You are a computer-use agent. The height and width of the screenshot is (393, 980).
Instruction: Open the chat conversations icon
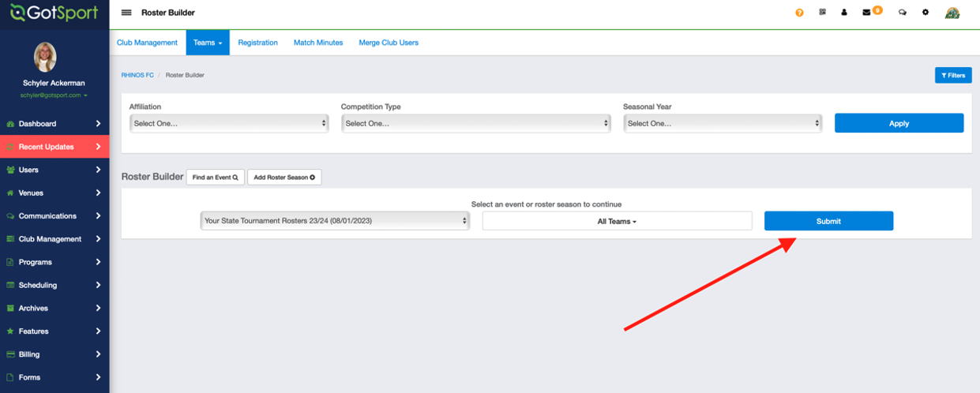[x=903, y=13]
